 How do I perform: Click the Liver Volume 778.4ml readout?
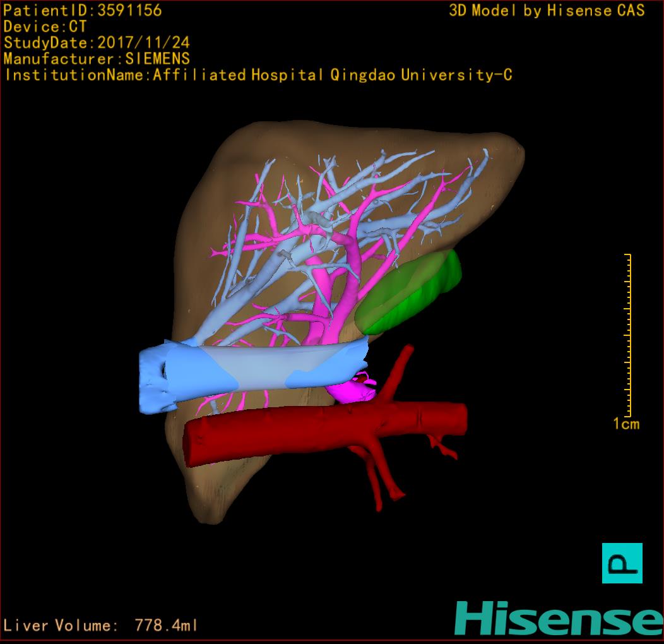100,625
